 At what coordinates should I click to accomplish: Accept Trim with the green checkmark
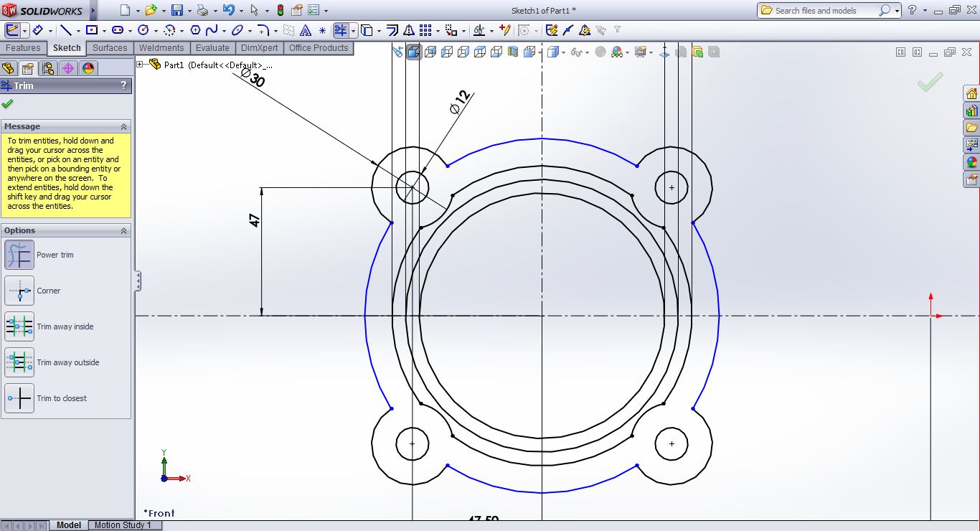point(7,103)
